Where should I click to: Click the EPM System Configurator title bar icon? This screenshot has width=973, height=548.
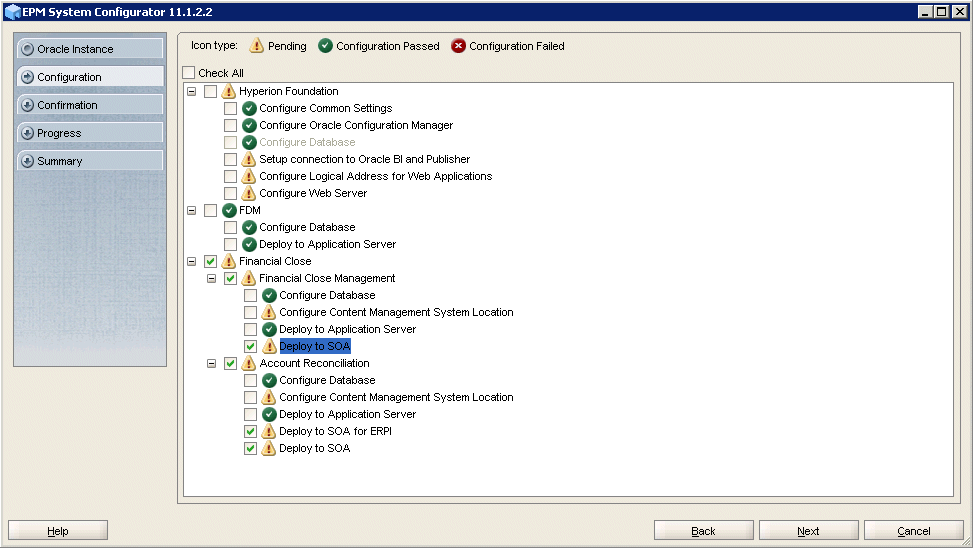click(x=12, y=12)
